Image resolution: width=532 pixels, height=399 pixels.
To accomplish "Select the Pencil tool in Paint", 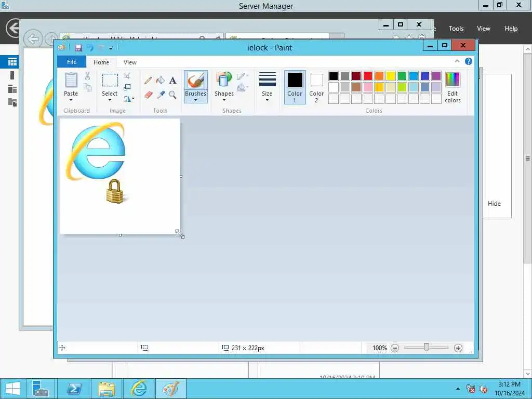I will pyautogui.click(x=148, y=81).
